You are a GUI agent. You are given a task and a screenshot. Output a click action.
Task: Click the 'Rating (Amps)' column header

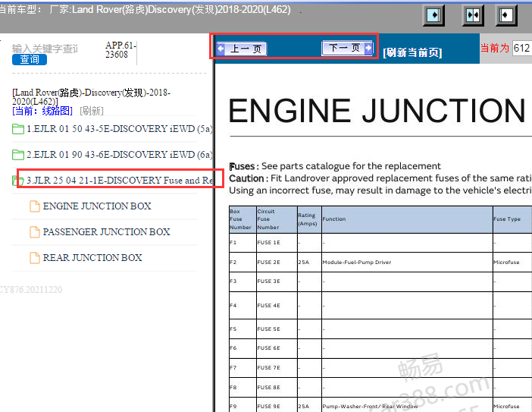(309, 219)
